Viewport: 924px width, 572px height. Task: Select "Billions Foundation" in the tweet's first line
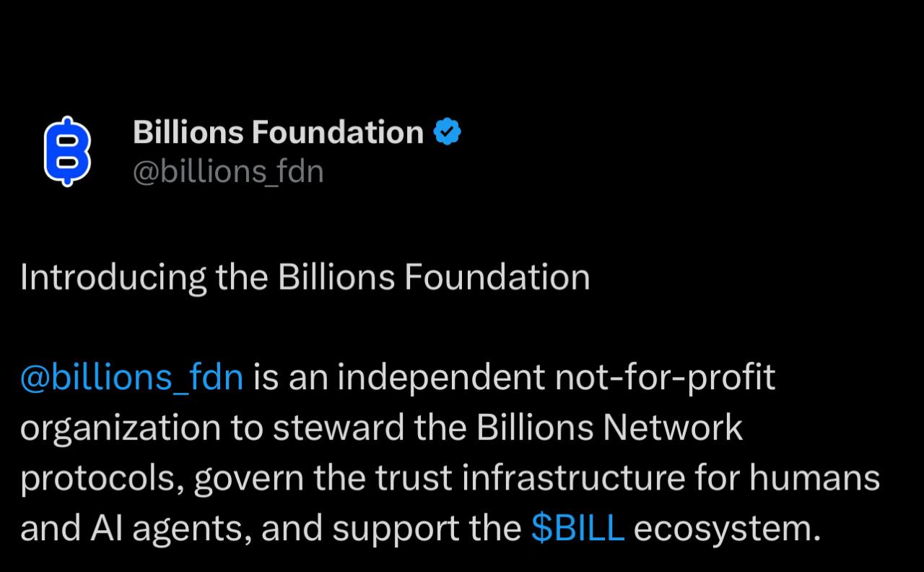(433, 278)
